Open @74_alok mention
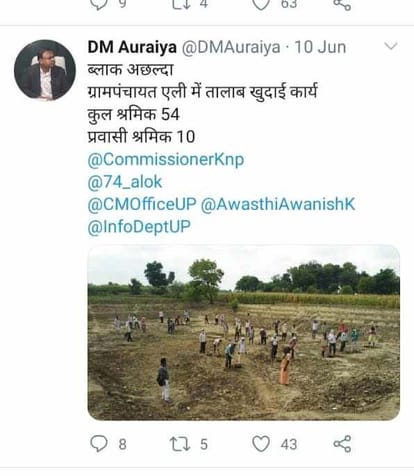 pos(125,182)
